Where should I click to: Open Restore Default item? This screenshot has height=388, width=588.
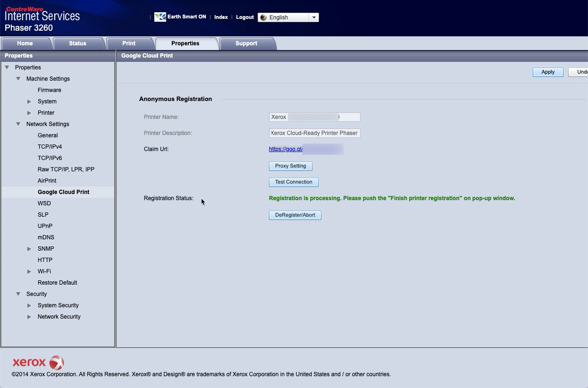[x=58, y=283]
